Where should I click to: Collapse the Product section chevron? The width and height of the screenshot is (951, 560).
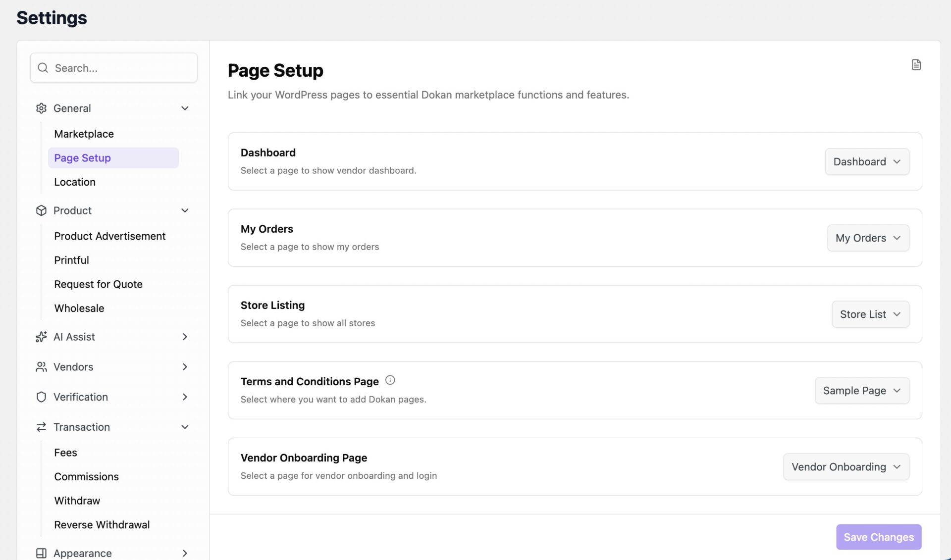[185, 210]
